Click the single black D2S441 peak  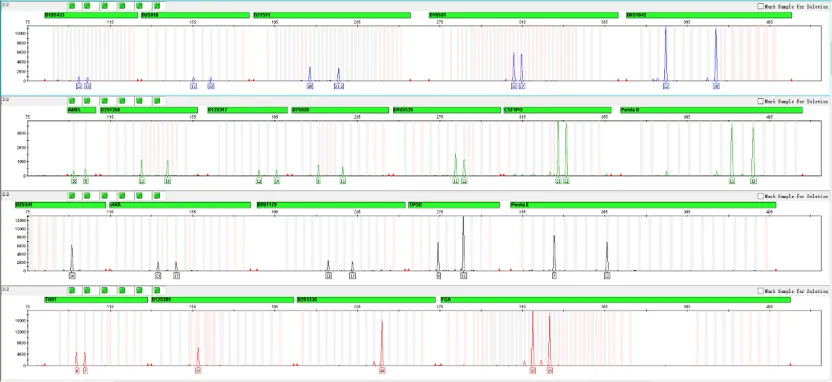coord(72,258)
